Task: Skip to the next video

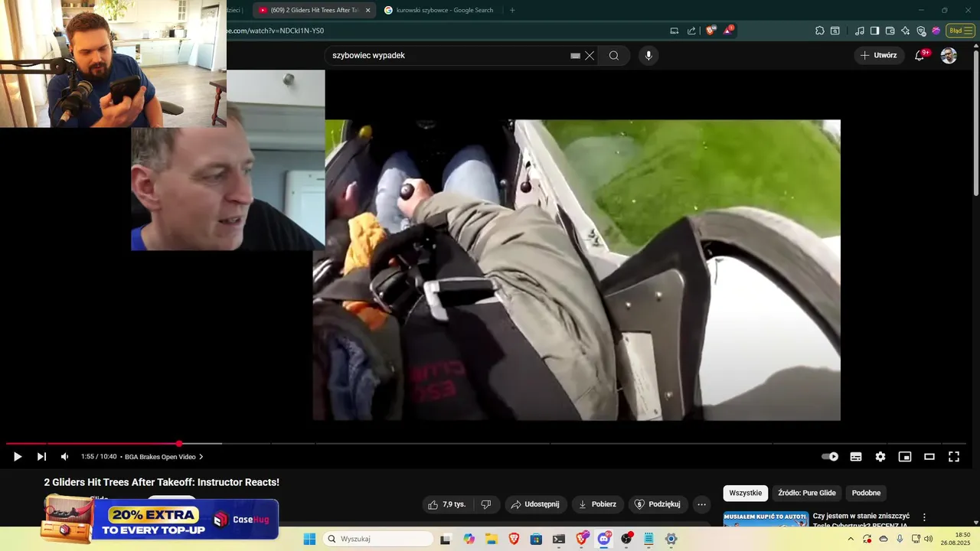Action: [x=41, y=457]
